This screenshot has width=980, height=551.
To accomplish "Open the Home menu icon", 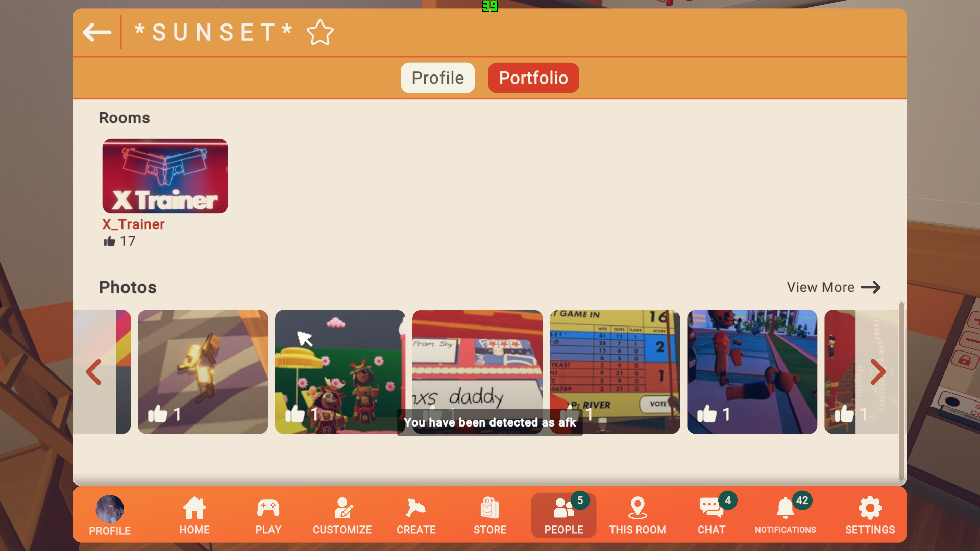I will point(194,515).
